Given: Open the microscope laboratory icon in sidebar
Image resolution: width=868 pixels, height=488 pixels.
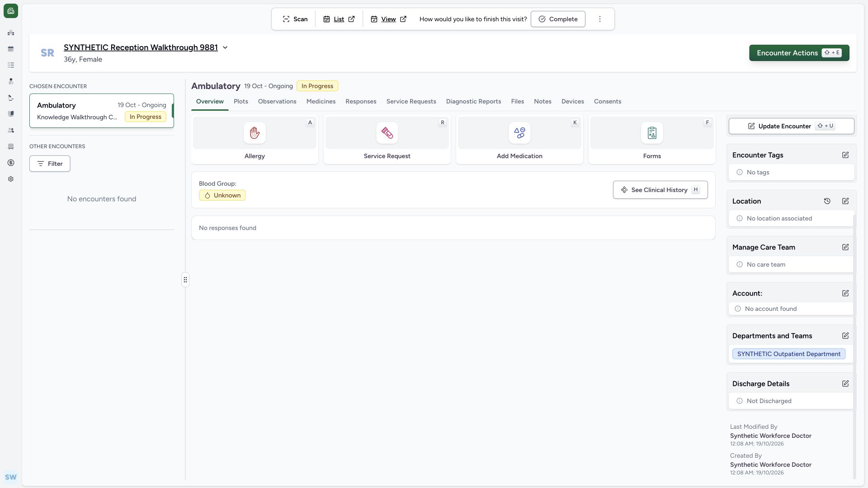Looking at the screenshot, I should pyautogui.click(x=11, y=98).
